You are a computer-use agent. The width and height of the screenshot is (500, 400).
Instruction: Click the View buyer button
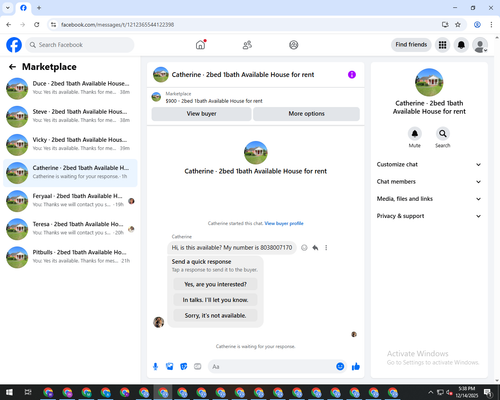(x=201, y=114)
